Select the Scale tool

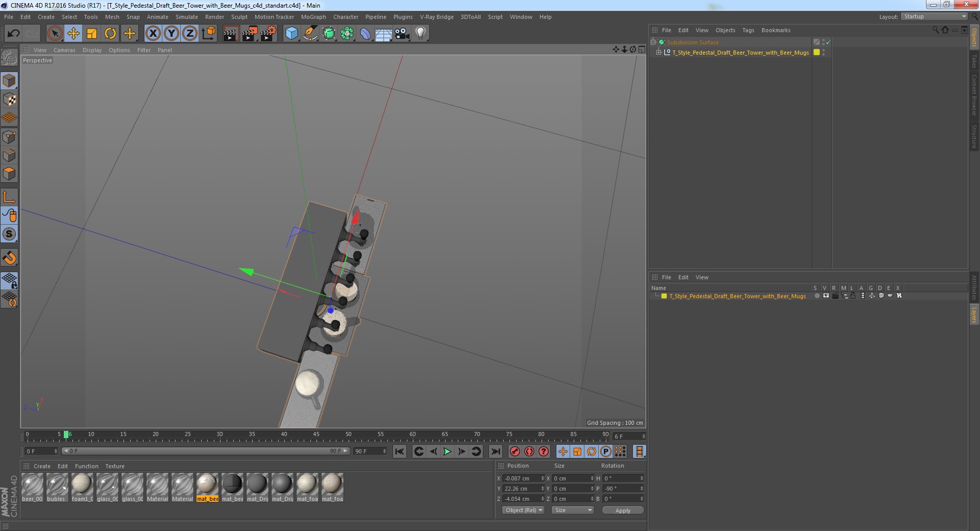(92, 34)
